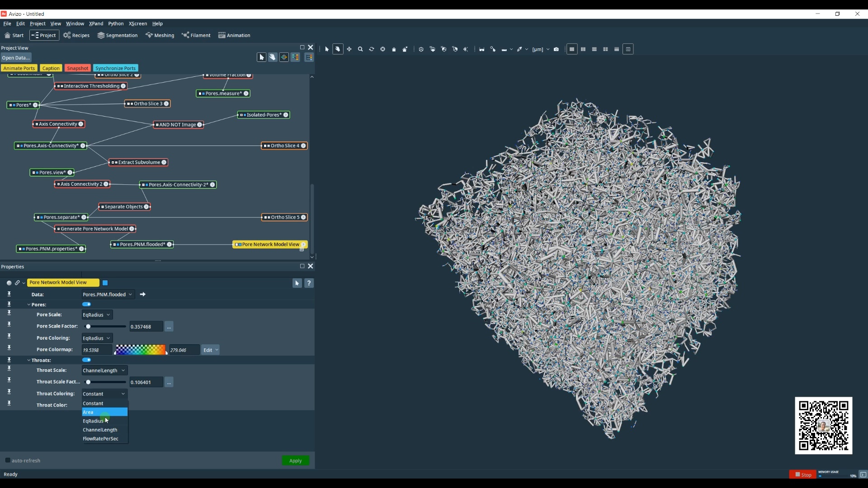Select the Interact arrow tool in viewer toolbar

click(x=327, y=49)
